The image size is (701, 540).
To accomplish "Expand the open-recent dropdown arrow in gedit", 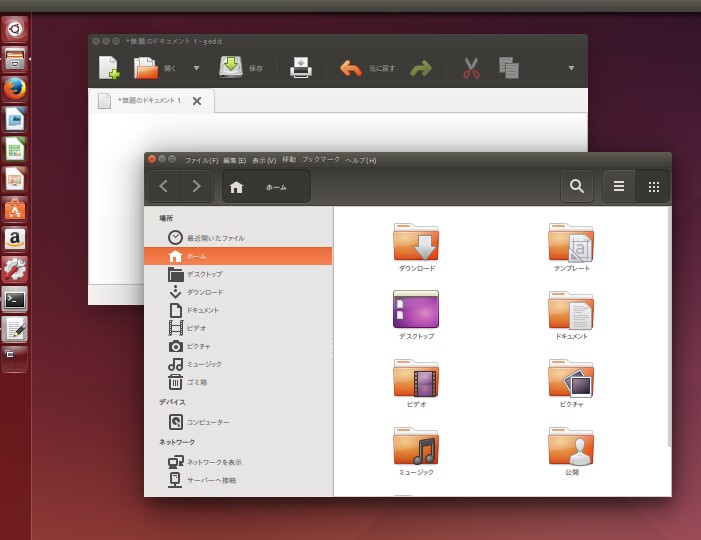I will [196, 68].
